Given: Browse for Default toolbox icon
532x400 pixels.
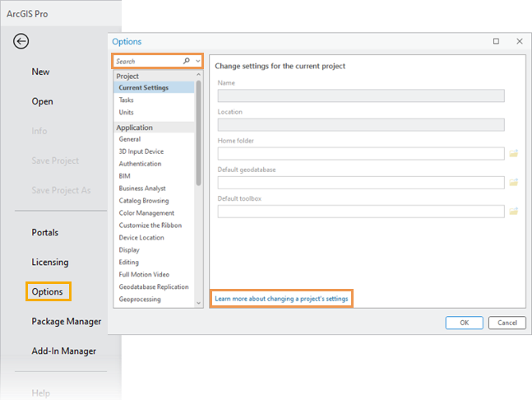Looking at the screenshot, I should (x=514, y=212).
